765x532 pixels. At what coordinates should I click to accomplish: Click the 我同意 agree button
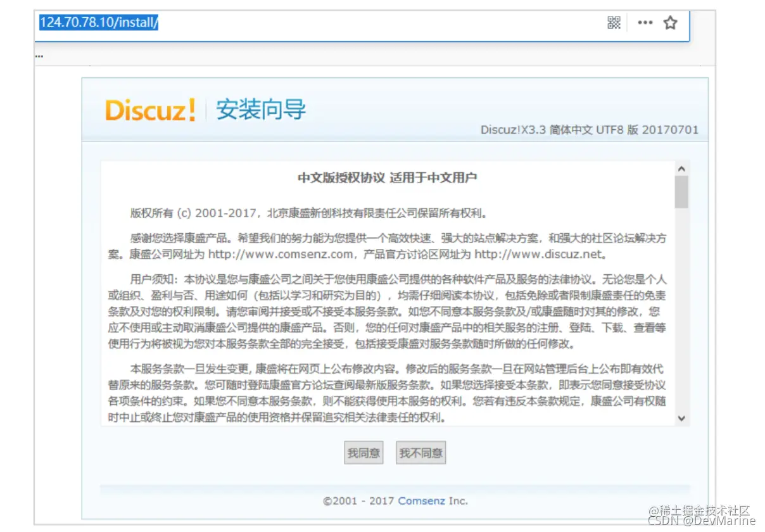coord(364,453)
